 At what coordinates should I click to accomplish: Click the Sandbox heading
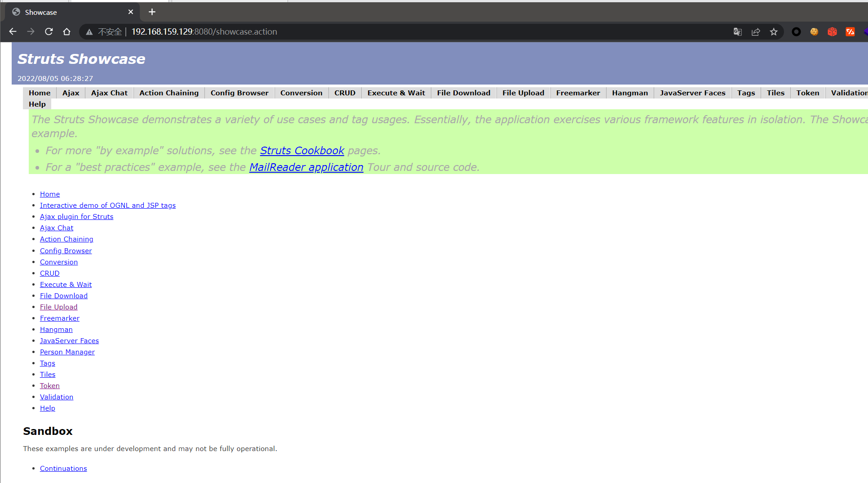coord(48,431)
